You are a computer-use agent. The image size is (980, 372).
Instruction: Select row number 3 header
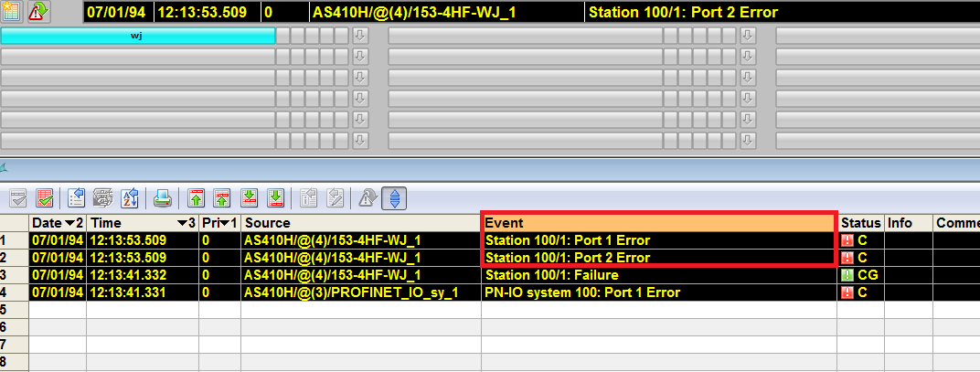point(15,275)
